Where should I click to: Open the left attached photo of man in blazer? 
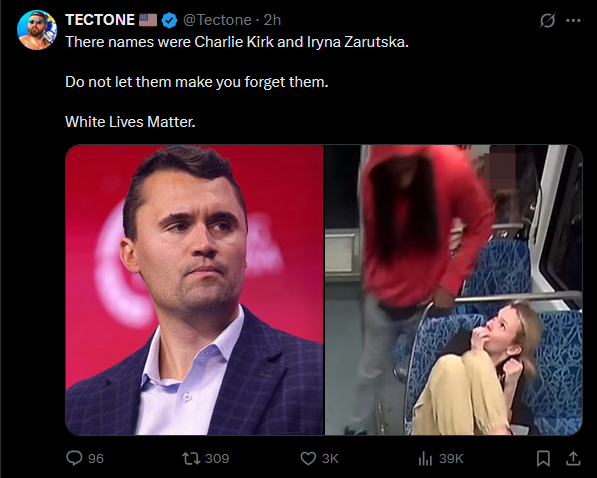click(x=195, y=289)
